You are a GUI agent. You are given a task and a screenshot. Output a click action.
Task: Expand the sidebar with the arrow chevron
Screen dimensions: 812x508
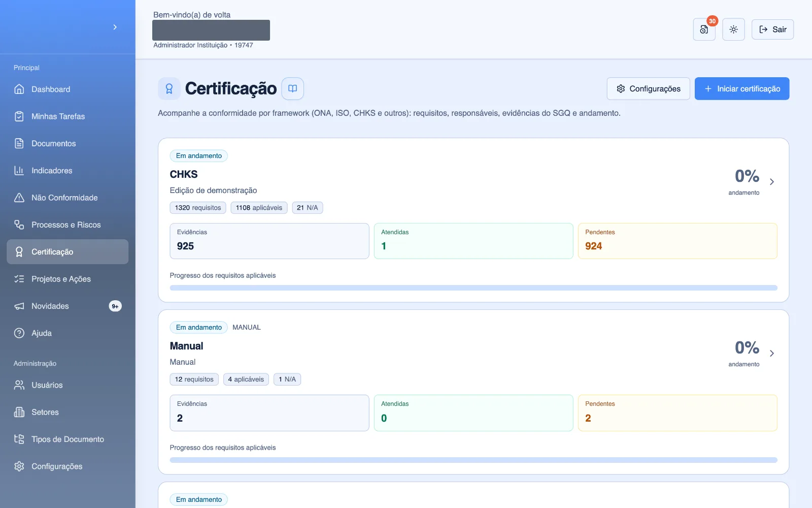pos(115,27)
